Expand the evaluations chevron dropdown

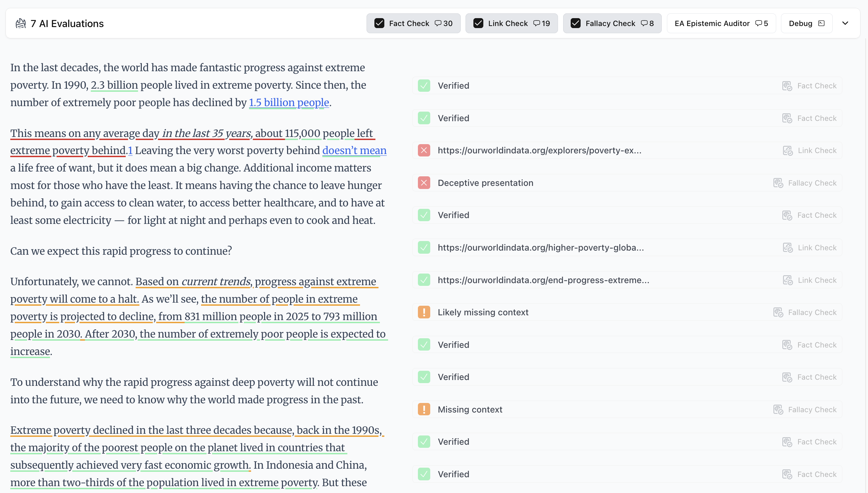(x=845, y=23)
